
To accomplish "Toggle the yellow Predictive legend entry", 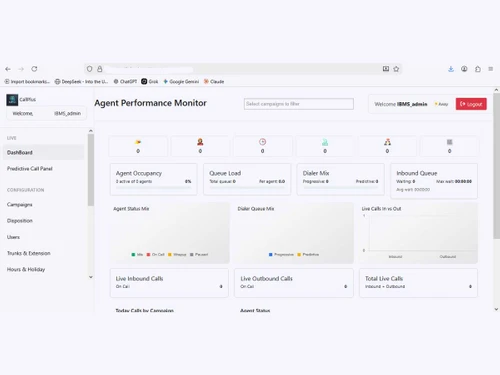I will point(308,255).
